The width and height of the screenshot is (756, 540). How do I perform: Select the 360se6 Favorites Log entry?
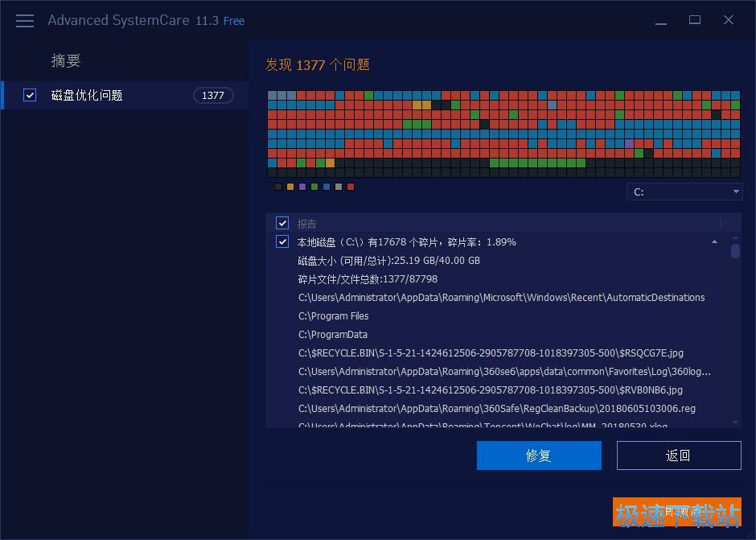coord(504,372)
